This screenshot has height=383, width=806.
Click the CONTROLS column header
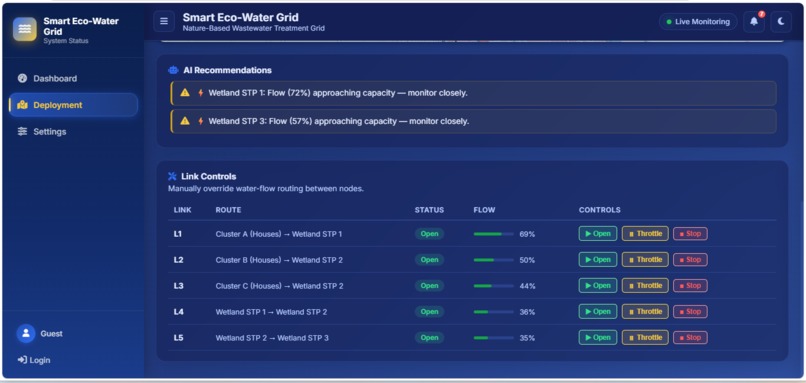pyautogui.click(x=599, y=210)
